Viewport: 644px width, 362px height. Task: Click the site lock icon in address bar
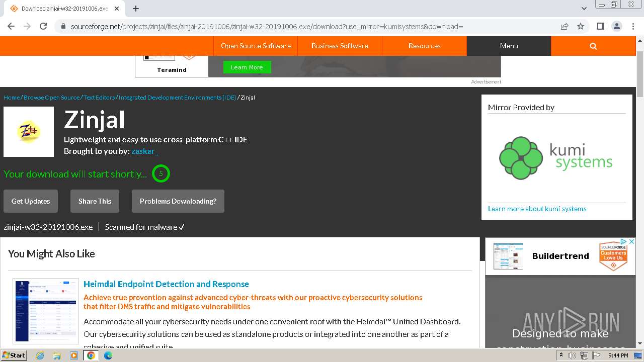63,26
